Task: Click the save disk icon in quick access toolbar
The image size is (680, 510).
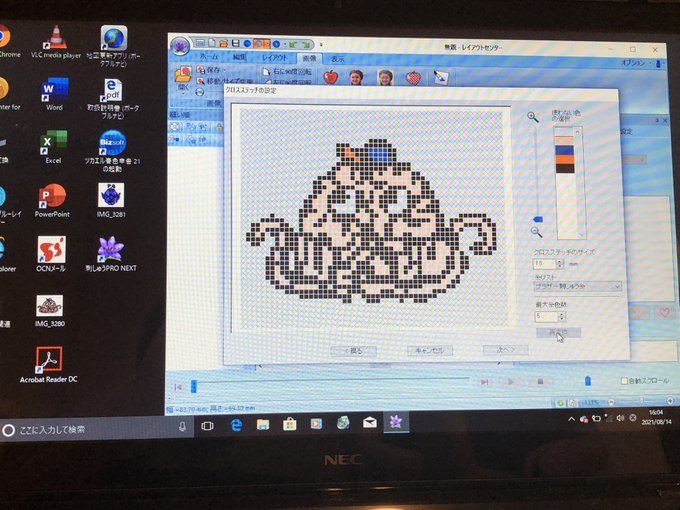Action: pos(235,43)
